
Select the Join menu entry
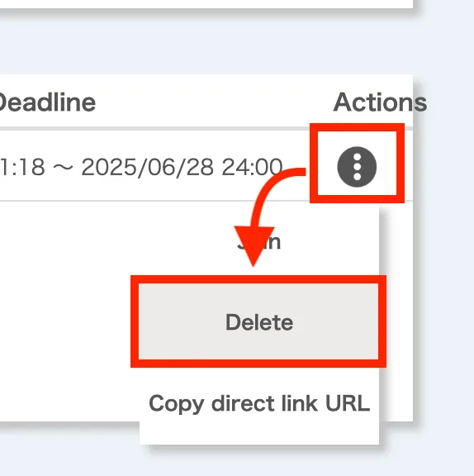pyautogui.click(x=259, y=242)
